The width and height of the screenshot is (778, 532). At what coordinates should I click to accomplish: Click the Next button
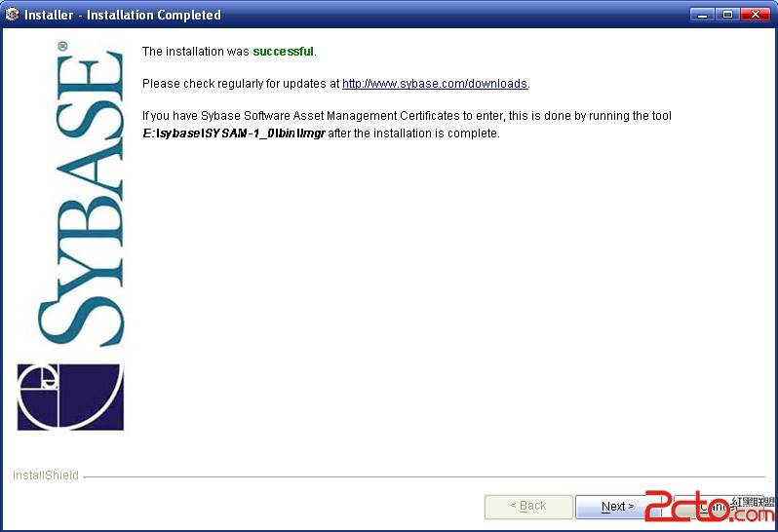click(617, 507)
